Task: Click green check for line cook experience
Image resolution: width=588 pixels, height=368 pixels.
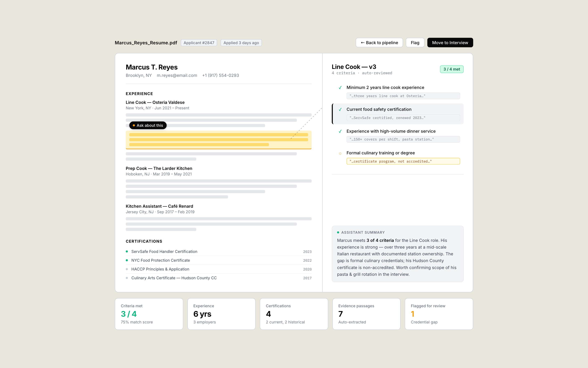Action: [340, 88]
